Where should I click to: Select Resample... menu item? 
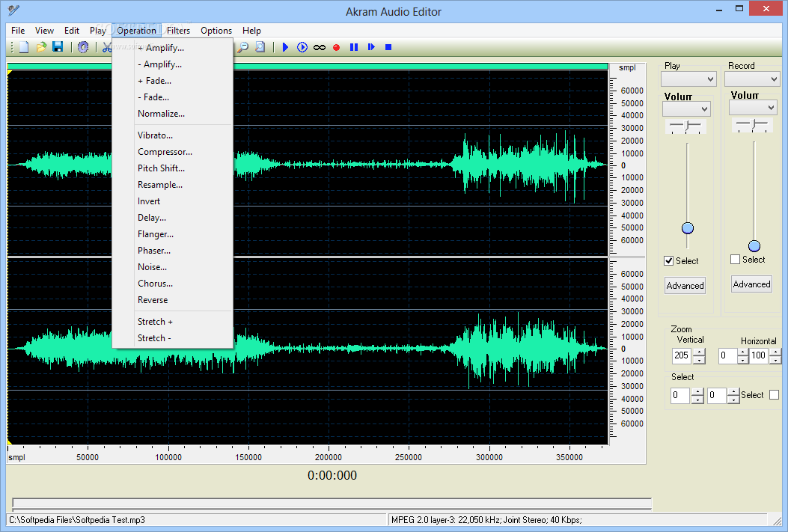172,185
